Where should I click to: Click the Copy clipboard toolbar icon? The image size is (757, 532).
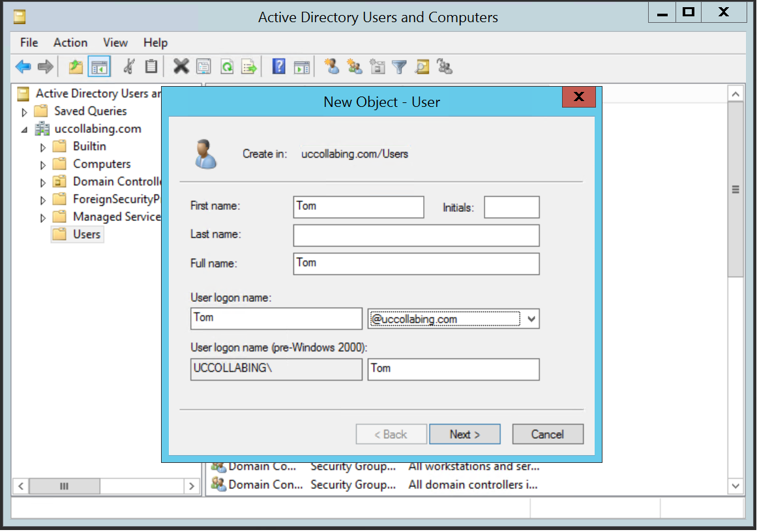151,66
